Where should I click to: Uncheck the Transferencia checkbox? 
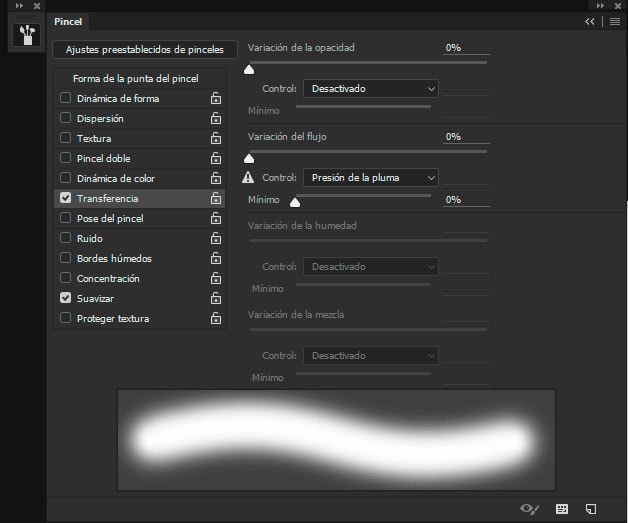click(65, 198)
